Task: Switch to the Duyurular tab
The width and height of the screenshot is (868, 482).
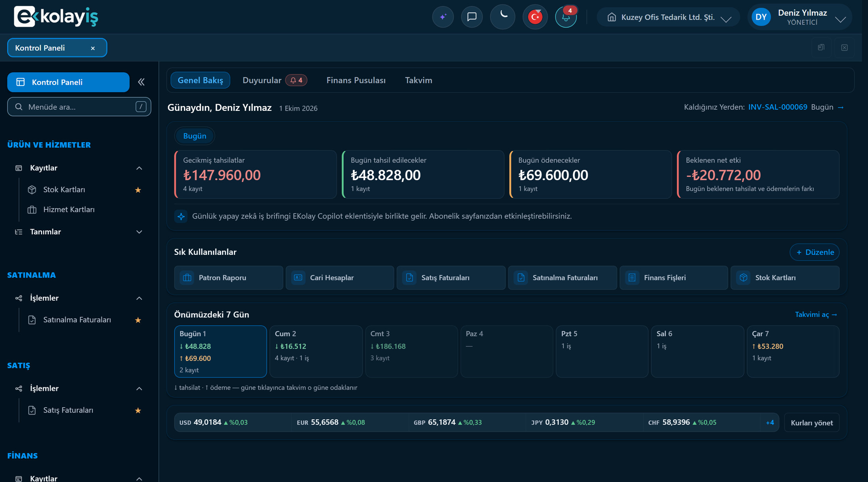Action: click(x=274, y=80)
